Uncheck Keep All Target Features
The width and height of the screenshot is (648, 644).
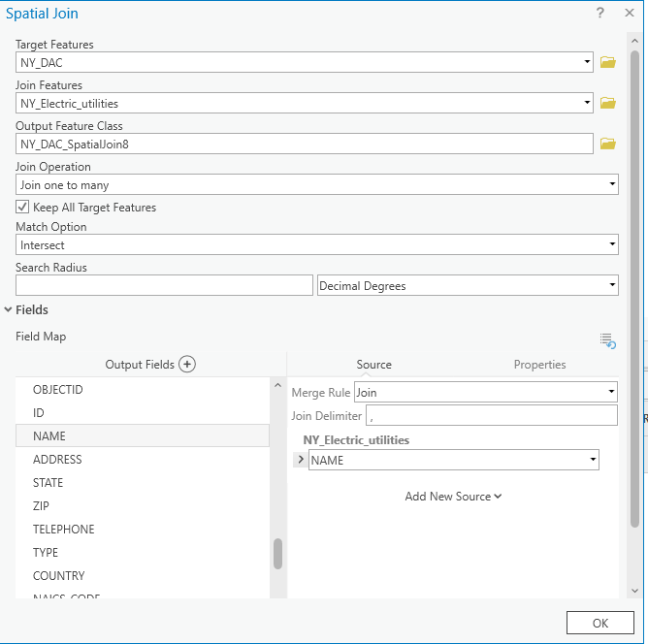click(22, 208)
